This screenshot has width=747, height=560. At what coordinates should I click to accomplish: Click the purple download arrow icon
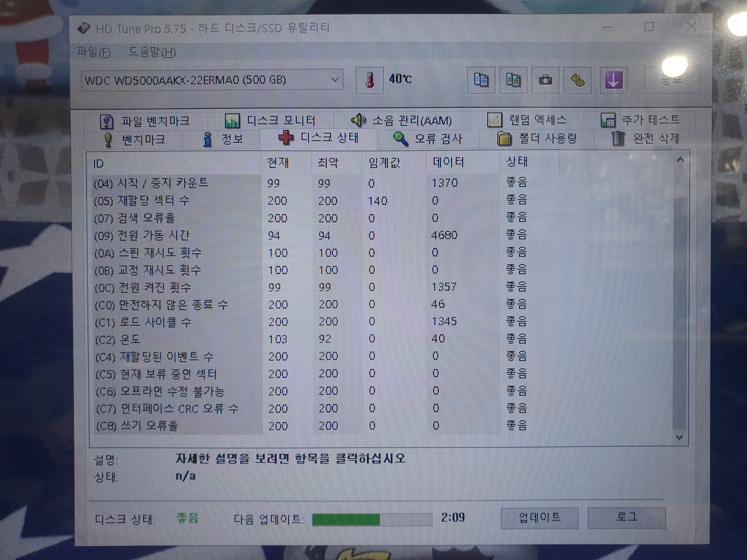coord(613,80)
